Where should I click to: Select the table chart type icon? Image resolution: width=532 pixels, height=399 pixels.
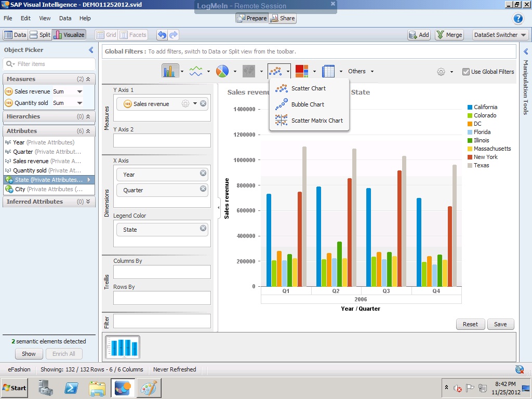pyautogui.click(x=328, y=71)
